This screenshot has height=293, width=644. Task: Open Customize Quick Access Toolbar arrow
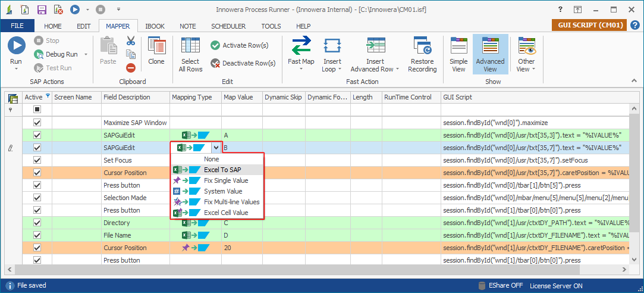tap(118, 9)
